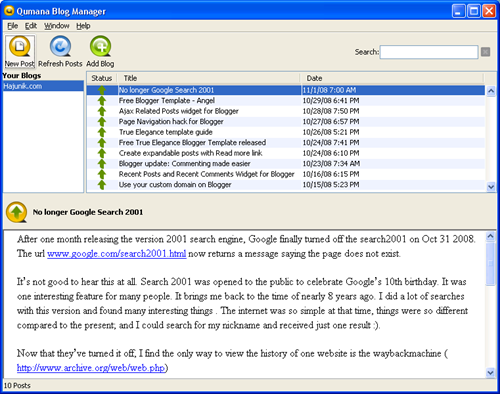This screenshot has height=394, width=500.
Task: Click the Qumana logo in the title bar
Action: click(x=9, y=11)
